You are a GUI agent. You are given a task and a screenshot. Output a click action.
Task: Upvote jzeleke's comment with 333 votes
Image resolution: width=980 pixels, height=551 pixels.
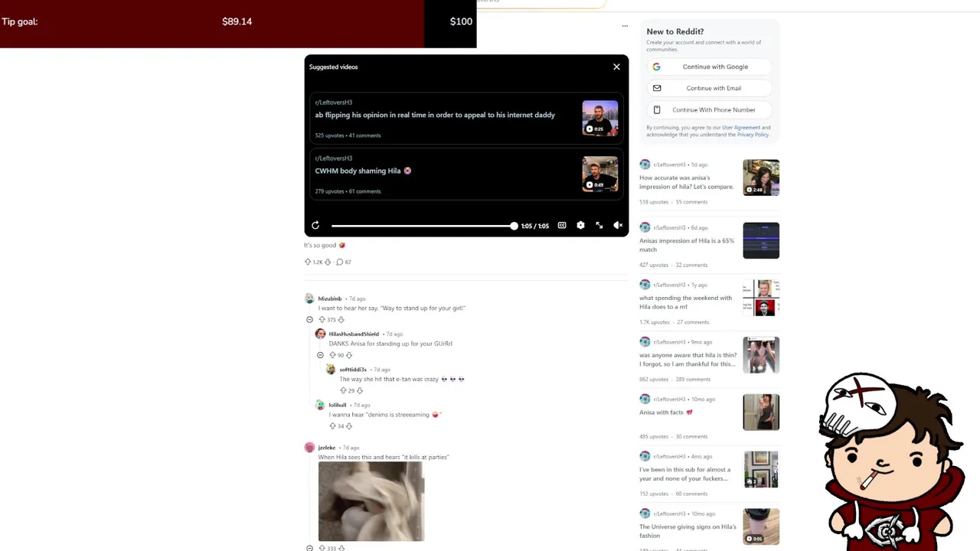point(322,548)
